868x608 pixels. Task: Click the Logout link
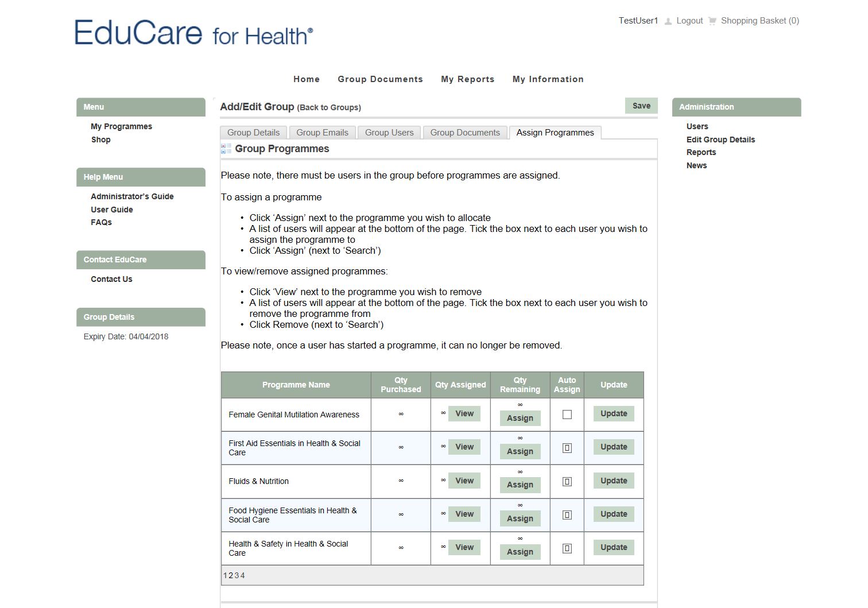(689, 21)
